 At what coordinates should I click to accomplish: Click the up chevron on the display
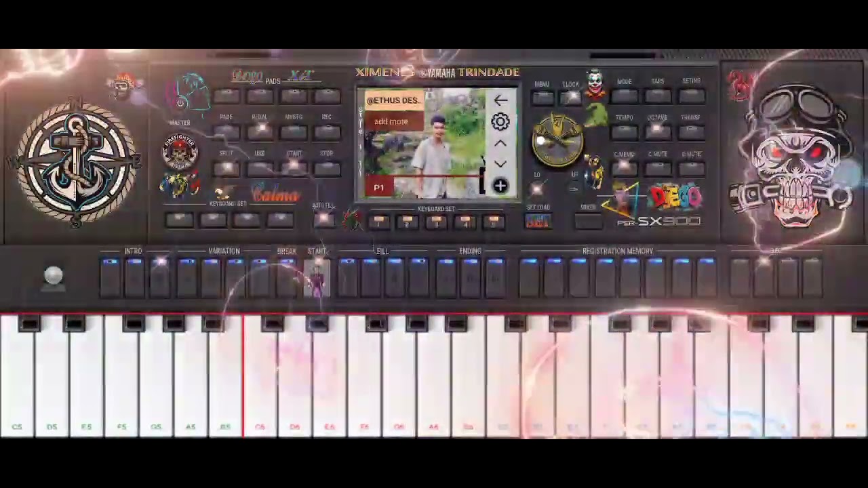500,144
